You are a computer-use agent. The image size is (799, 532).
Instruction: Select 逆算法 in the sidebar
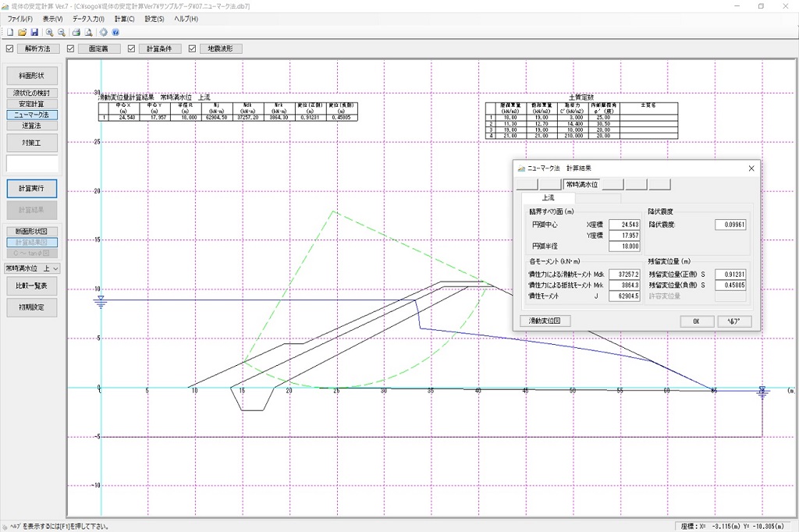coord(31,126)
